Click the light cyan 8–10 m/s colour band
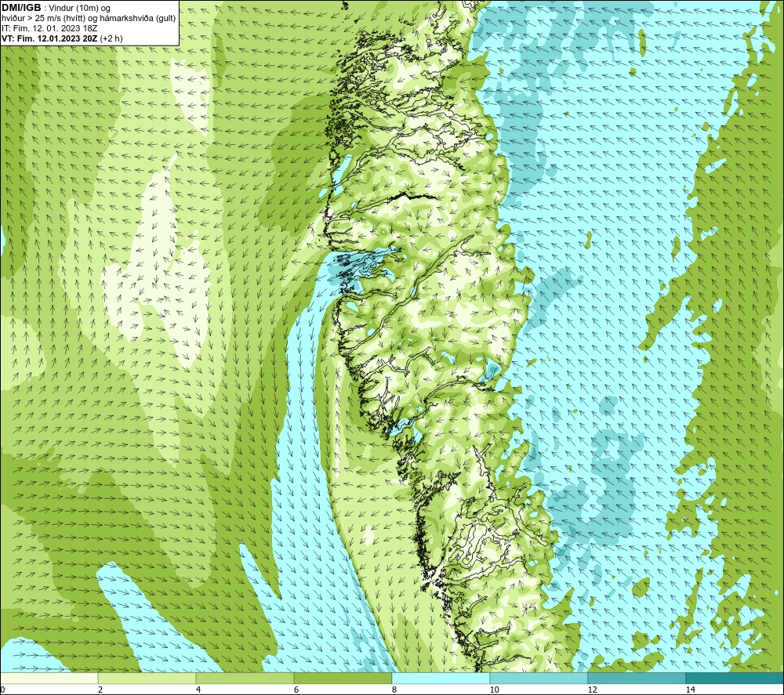Viewport: 784px width, 695px height. (441, 678)
